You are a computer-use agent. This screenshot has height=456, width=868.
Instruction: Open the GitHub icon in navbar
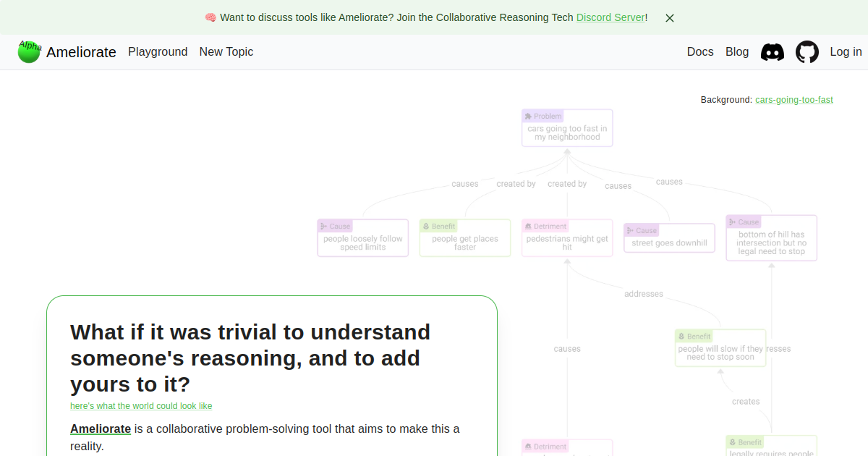[x=807, y=52]
